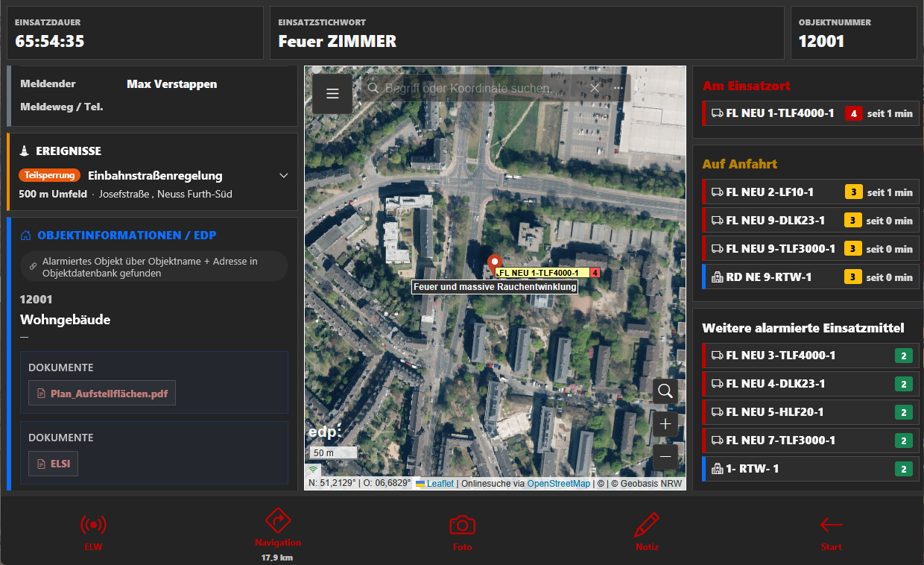Open the OpenStreetMap link
This screenshot has width=924, height=565.
[558, 484]
